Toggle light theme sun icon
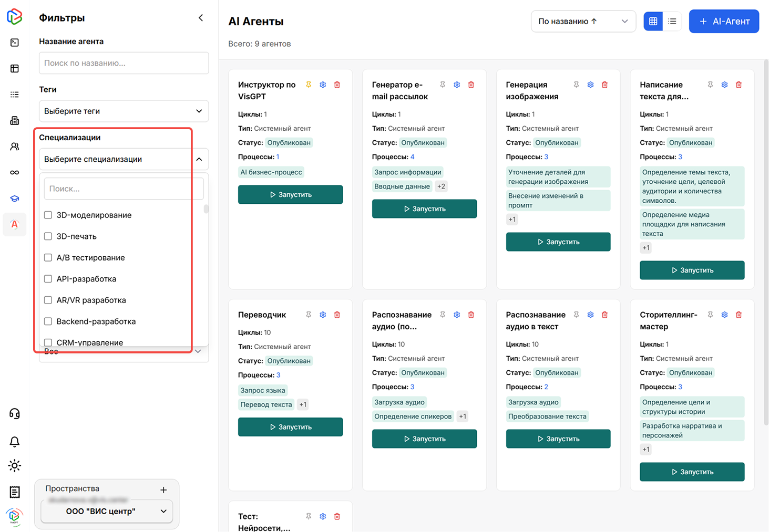 pos(15,465)
